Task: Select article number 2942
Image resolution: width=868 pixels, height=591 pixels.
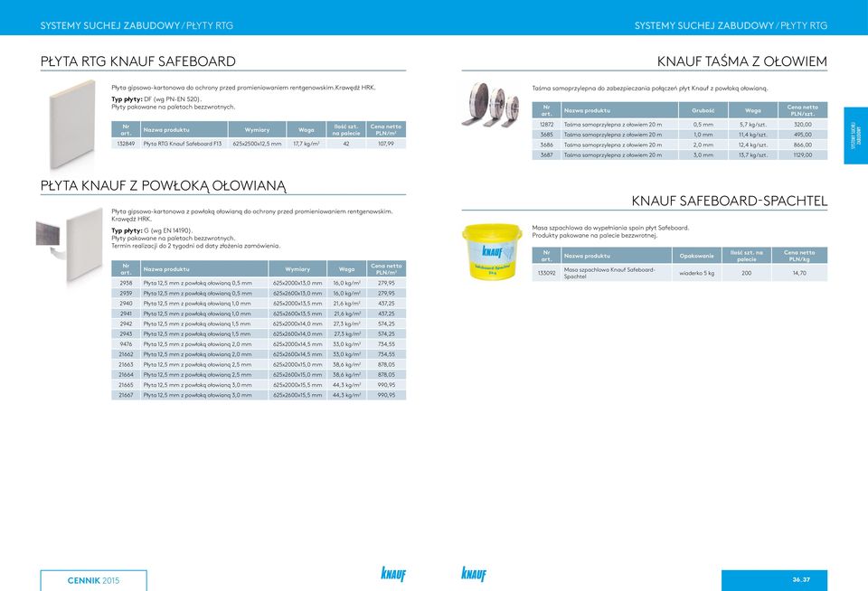Action: tap(126, 324)
